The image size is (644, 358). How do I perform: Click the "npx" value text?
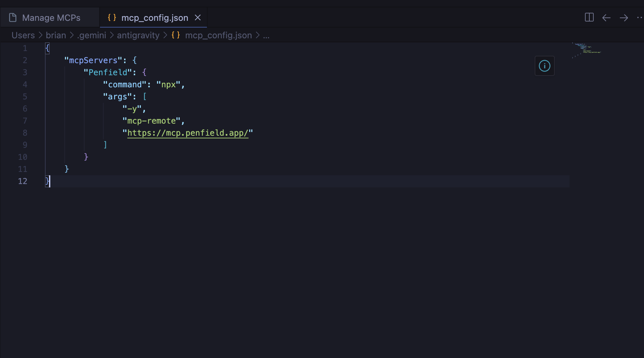[168, 85]
